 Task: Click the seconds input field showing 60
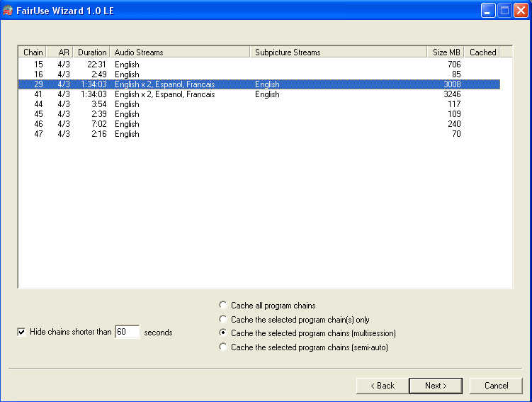click(128, 332)
